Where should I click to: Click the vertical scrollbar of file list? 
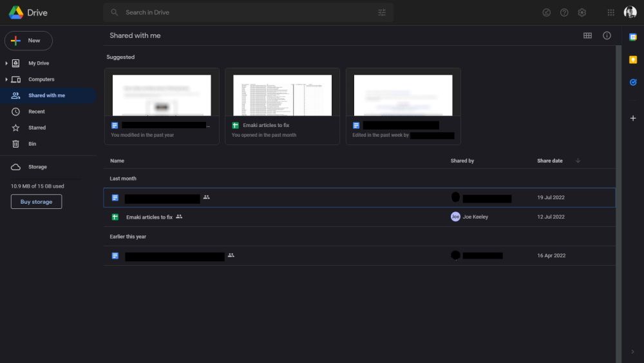point(618,204)
